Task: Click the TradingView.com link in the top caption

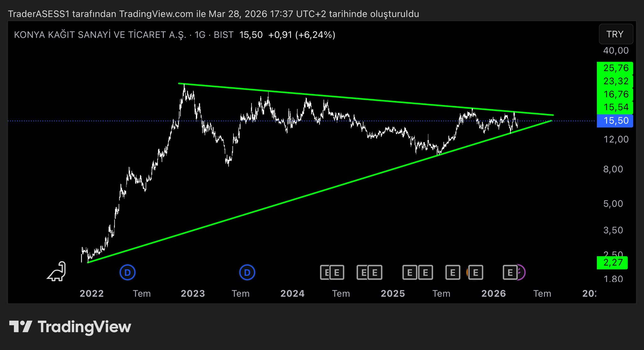Action: click(x=156, y=14)
